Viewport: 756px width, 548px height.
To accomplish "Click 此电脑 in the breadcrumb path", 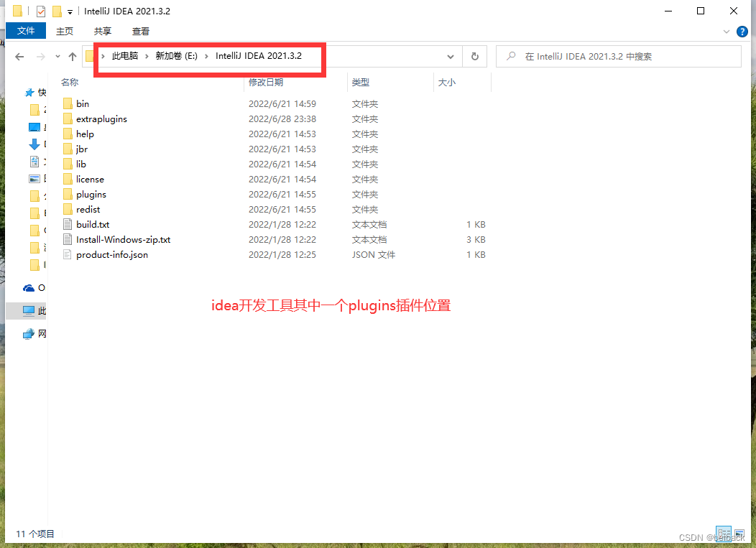I will click(x=125, y=56).
